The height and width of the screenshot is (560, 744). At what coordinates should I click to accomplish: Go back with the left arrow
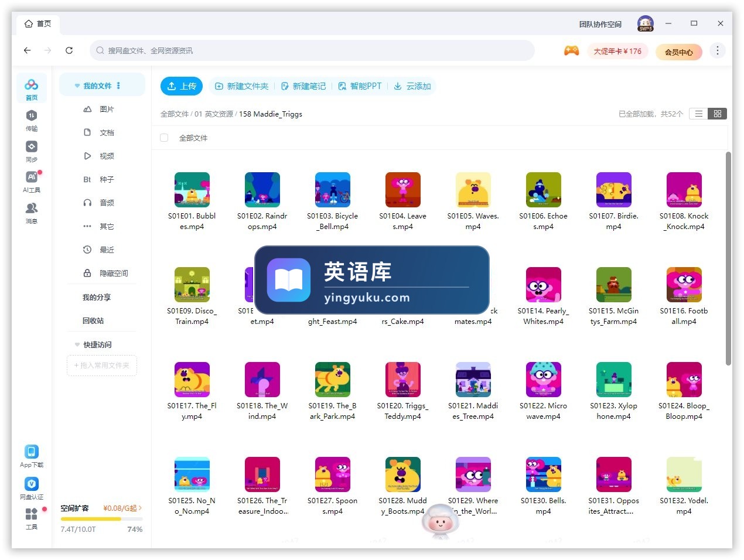pos(27,50)
